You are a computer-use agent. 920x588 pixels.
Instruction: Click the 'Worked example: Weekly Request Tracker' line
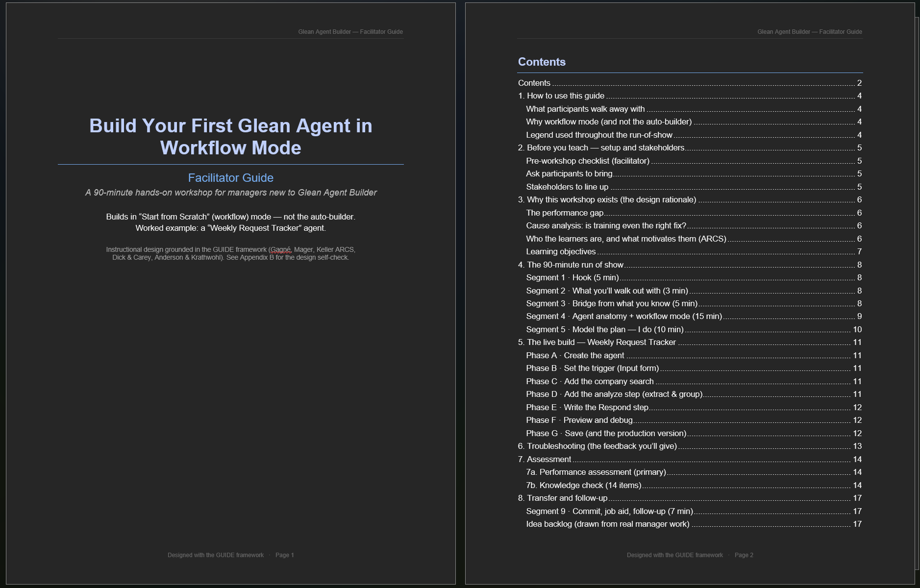tap(231, 228)
